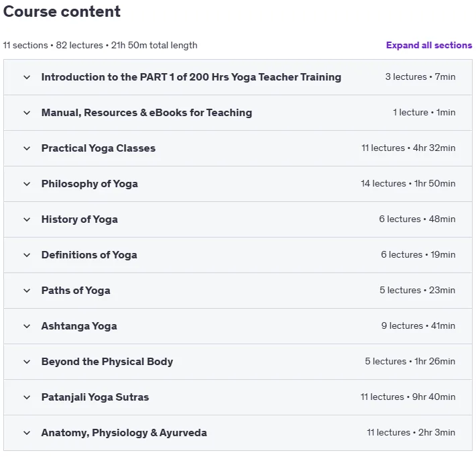Select the Ashtanga Yoga section heading
Image resolution: width=476 pixels, height=457 pixels.
tap(79, 326)
